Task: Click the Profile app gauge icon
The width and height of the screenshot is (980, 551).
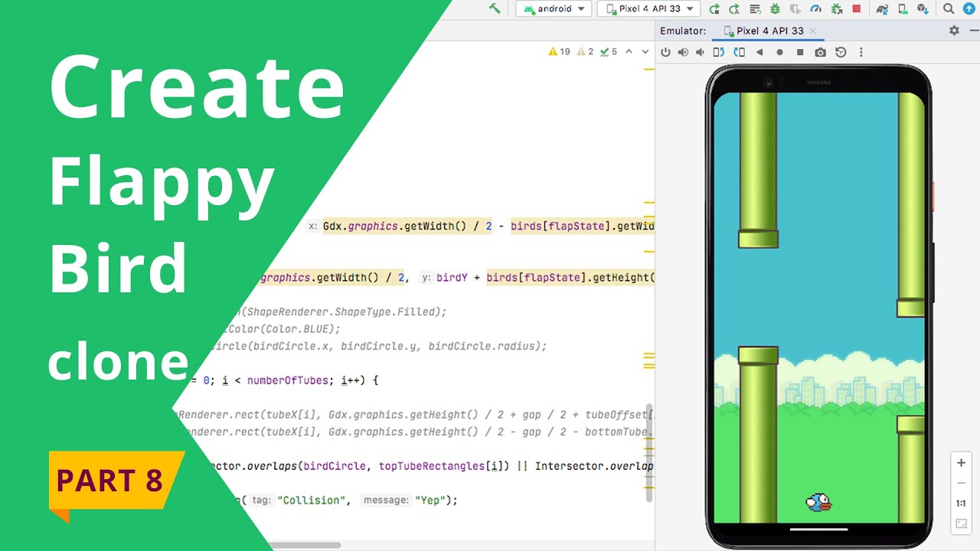Action: (816, 9)
